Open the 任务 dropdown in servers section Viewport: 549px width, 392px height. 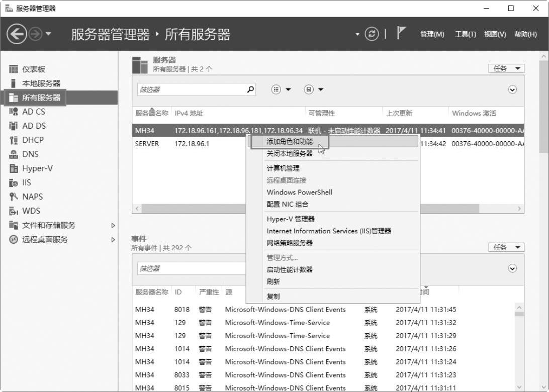[x=506, y=68]
